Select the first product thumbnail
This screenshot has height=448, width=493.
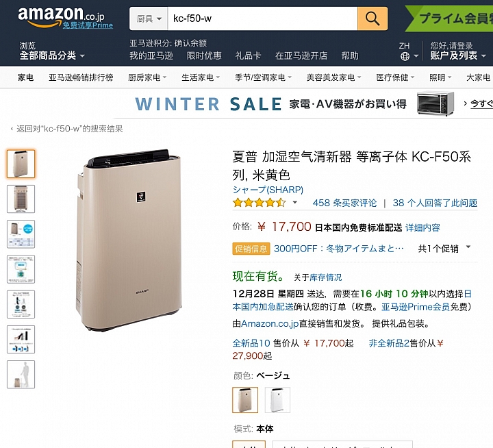(x=21, y=164)
